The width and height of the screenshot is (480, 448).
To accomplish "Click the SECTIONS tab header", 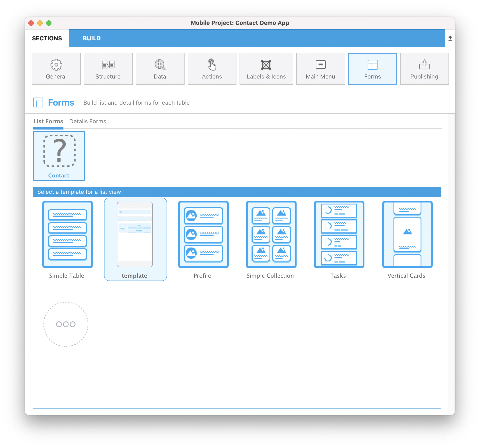I will pos(47,38).
